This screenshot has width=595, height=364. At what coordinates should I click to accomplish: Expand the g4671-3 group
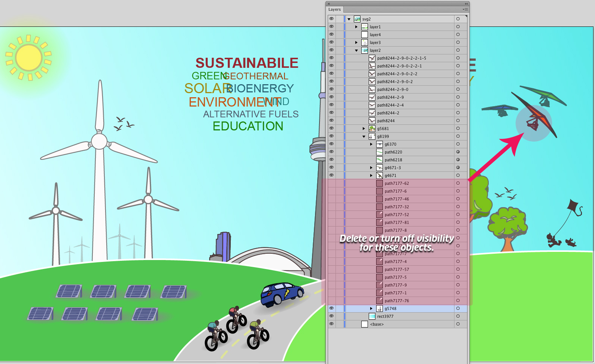point(371,168)
